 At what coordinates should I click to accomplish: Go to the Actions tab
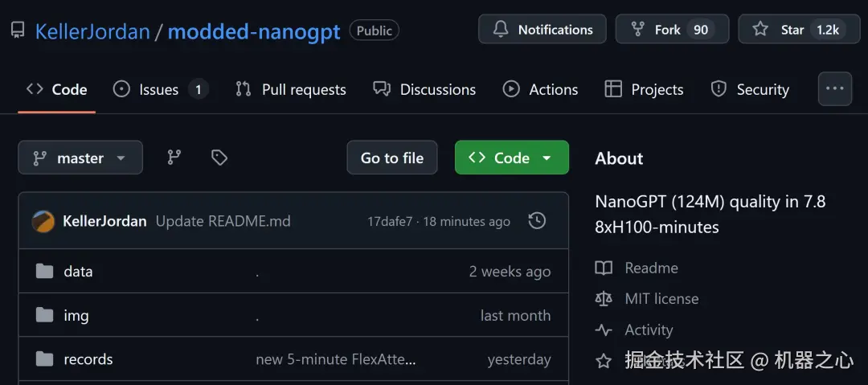(541, 89)
